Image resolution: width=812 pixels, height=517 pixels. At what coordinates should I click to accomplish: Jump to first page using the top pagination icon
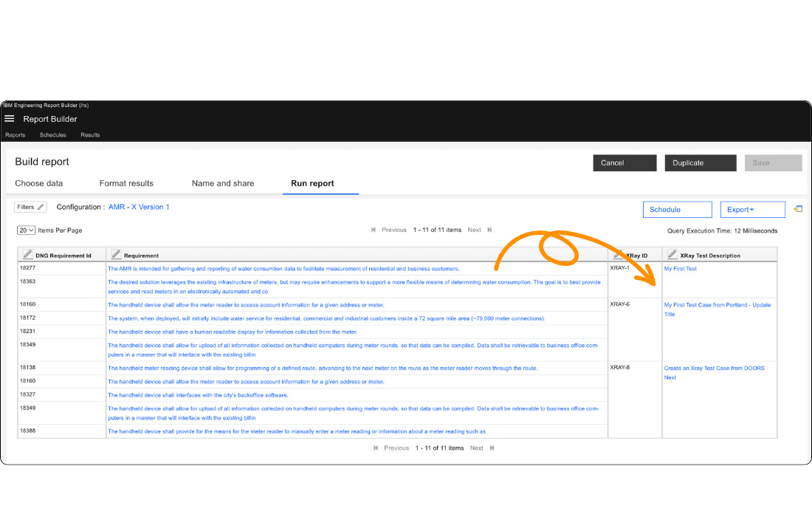coord(374,230)
